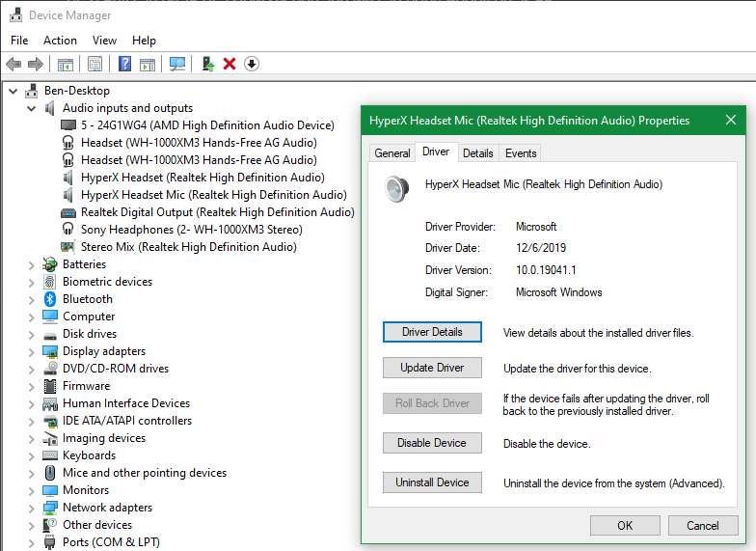Click the Disable device down-arrow icon
This screenshot has width=756, height=551.
252,65
